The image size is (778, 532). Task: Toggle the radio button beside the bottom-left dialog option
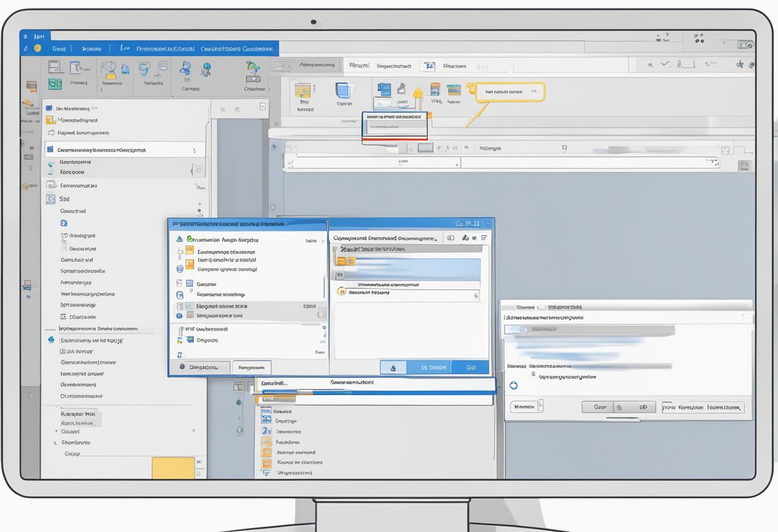182,366
